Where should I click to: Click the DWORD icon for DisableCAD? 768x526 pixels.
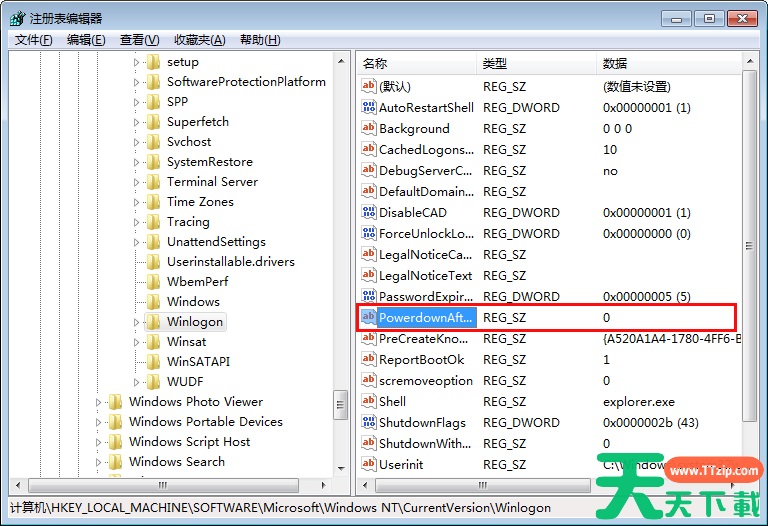click(368, 213)
